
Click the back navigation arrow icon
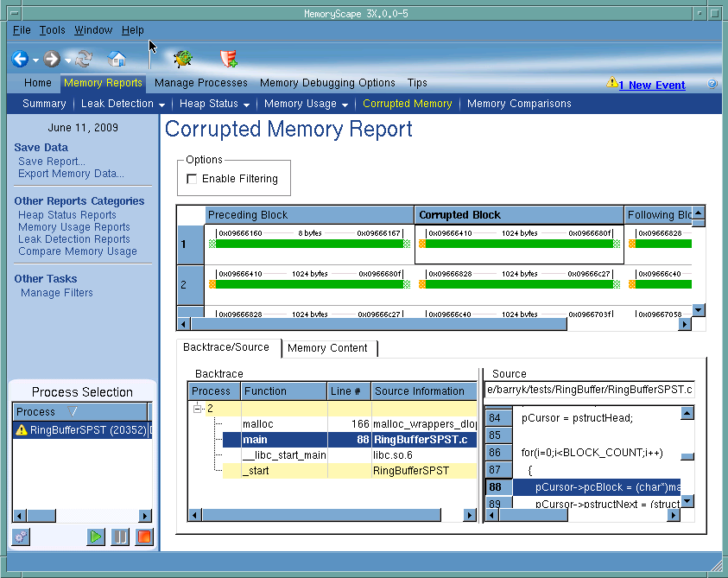tap(20, 60)
